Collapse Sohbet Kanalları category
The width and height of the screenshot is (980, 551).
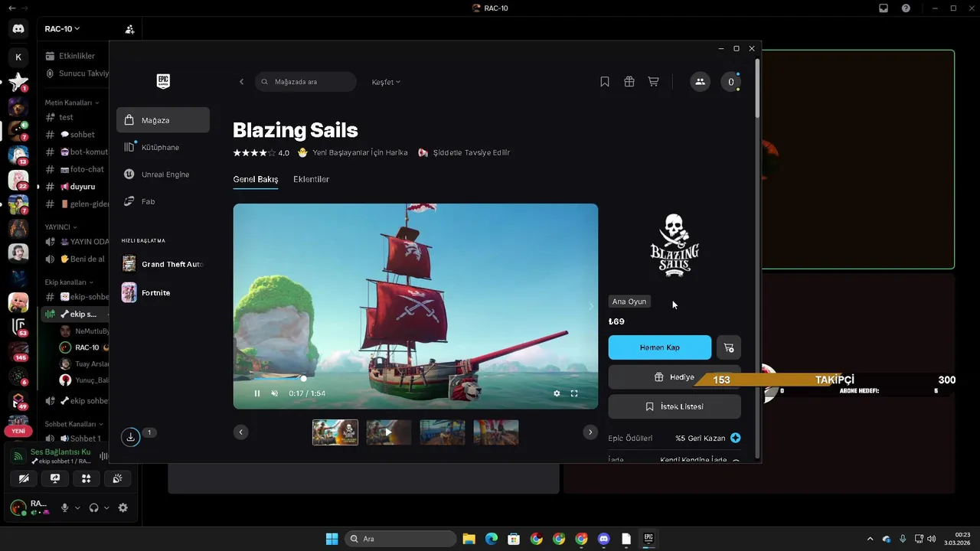pyautogui.click(x=74, y=424)
